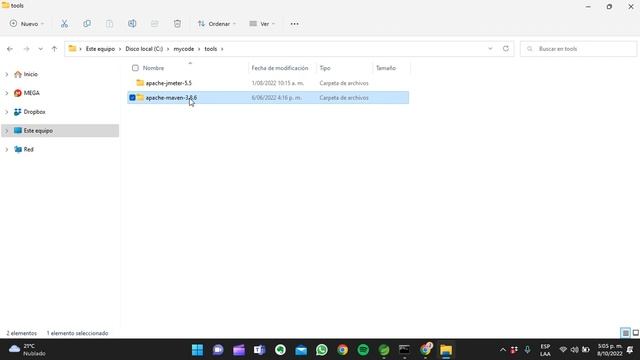
Task: Refresh the tools folder view
Action: pos(506,48)
